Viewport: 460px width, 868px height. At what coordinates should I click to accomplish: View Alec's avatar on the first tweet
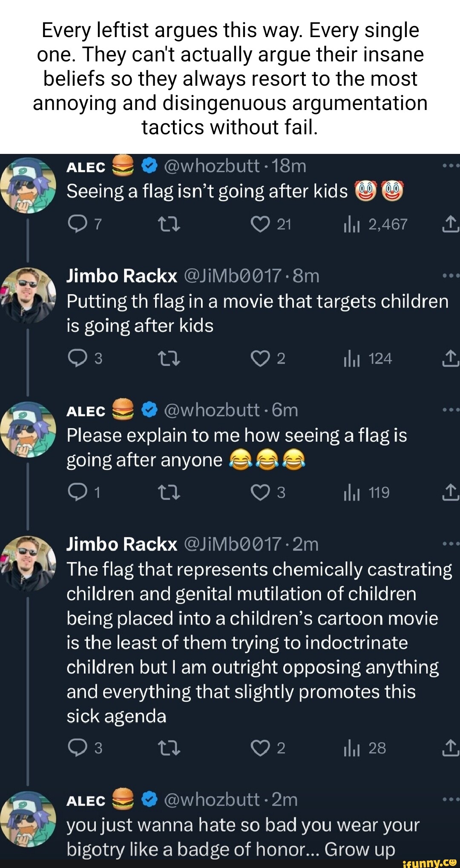[28, 185]
